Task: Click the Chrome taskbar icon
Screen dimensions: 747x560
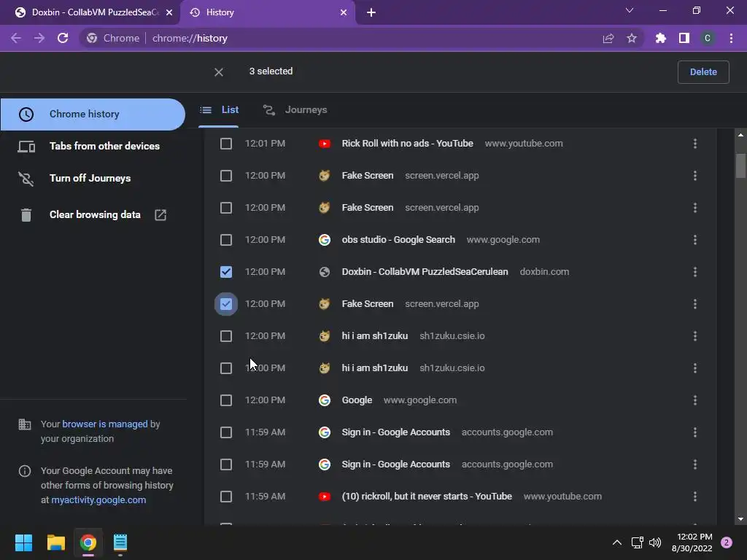Action: [88, 542]
